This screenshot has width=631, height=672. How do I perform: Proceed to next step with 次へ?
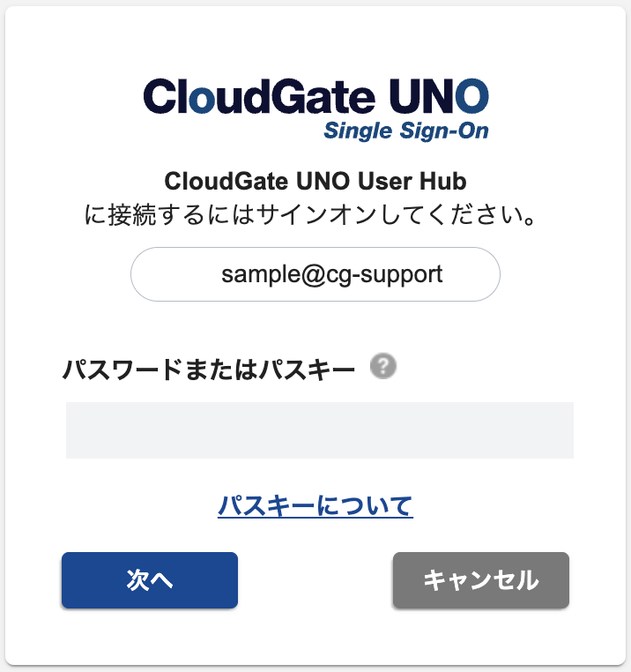(150, 580)
